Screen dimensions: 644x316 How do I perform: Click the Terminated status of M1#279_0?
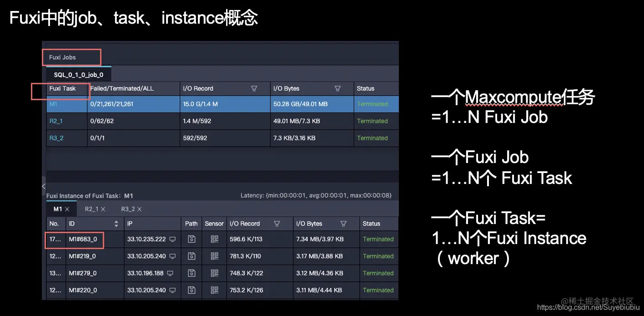click(x=378, y=273)
